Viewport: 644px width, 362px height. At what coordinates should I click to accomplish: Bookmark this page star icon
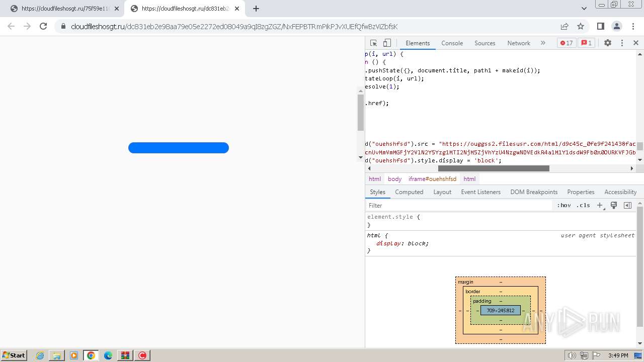pos(581,26)
